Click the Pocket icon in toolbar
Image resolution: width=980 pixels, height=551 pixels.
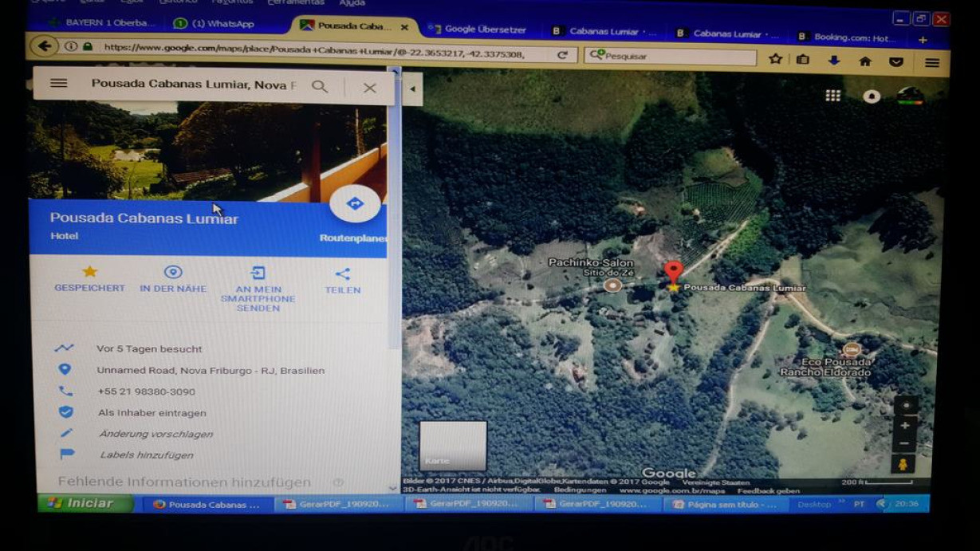[896, 62]
